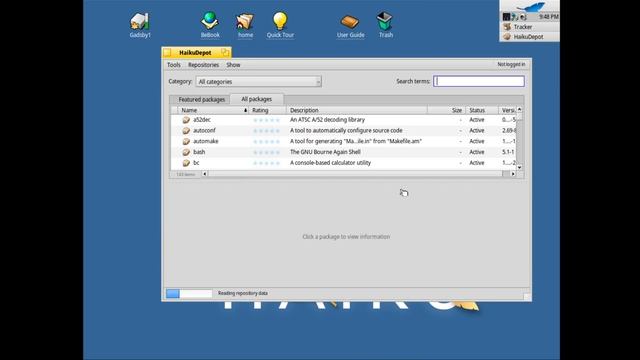
Task: Sort by the Status column header
Action: (x=482, y=110)
